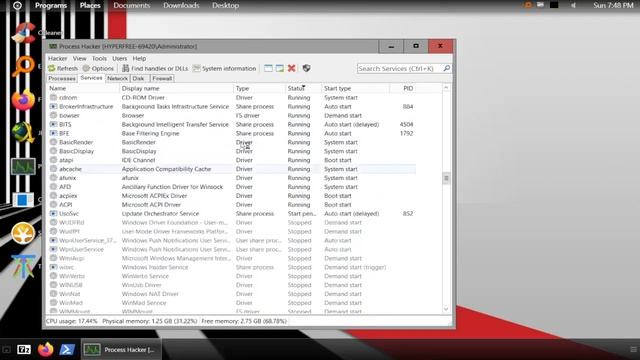Sort by the Display name column header
The height and width of the screenshot is (360, 640).
(176, 88)
